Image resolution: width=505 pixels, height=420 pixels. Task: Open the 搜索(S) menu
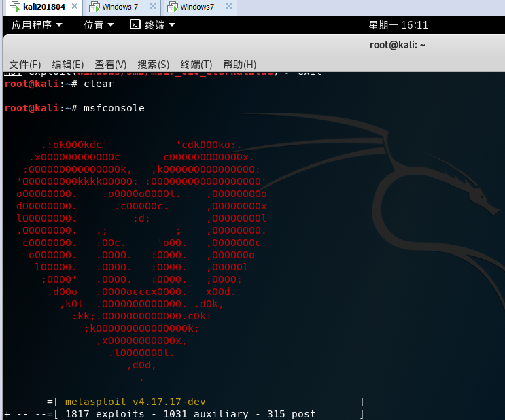154,65
